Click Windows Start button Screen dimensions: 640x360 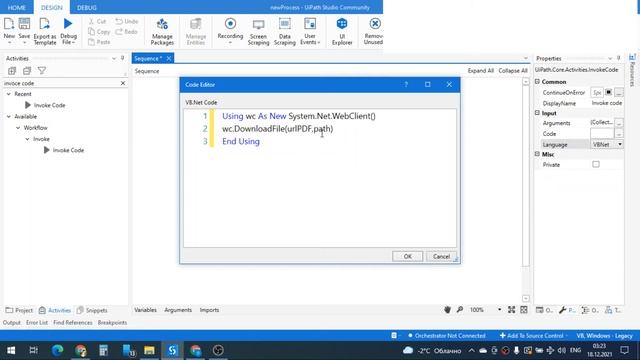(x=11, y=350)
